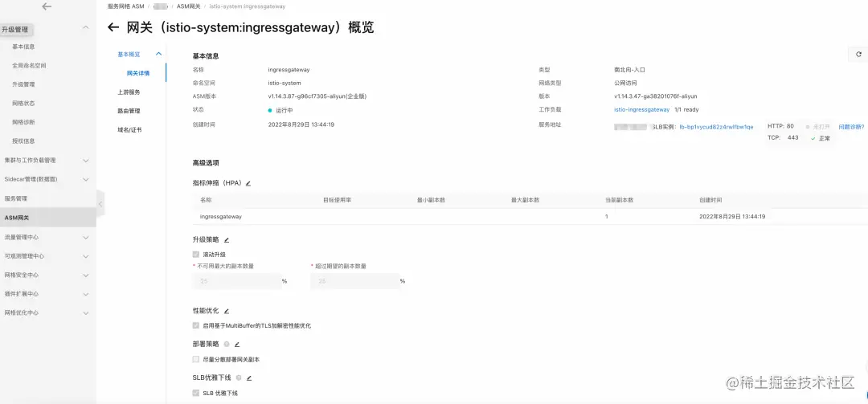Toggle the SLB 优雅下线 checkbox
The height and width of the screenshot is (404, 868).
(195, 393)
